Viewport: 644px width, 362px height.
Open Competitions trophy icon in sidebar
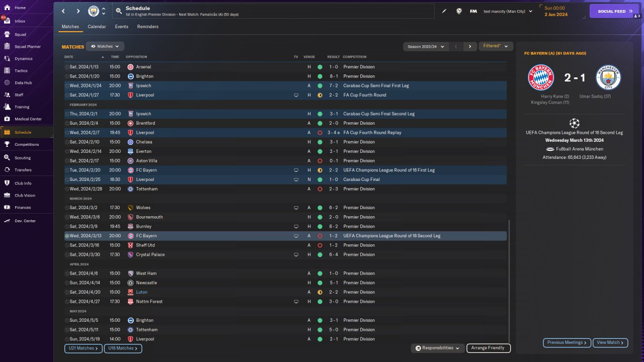pos(7,144)
